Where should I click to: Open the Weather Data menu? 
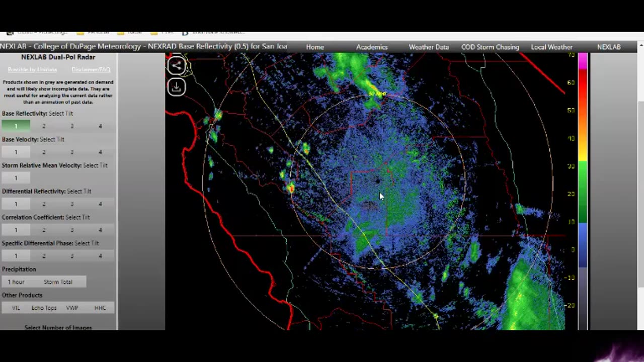[429, 47]
